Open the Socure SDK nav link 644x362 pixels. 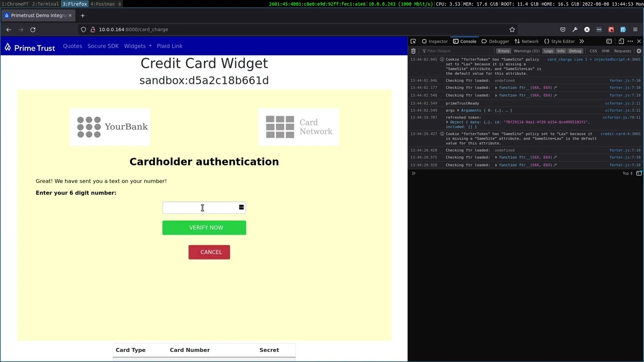(x=103, y=46)
